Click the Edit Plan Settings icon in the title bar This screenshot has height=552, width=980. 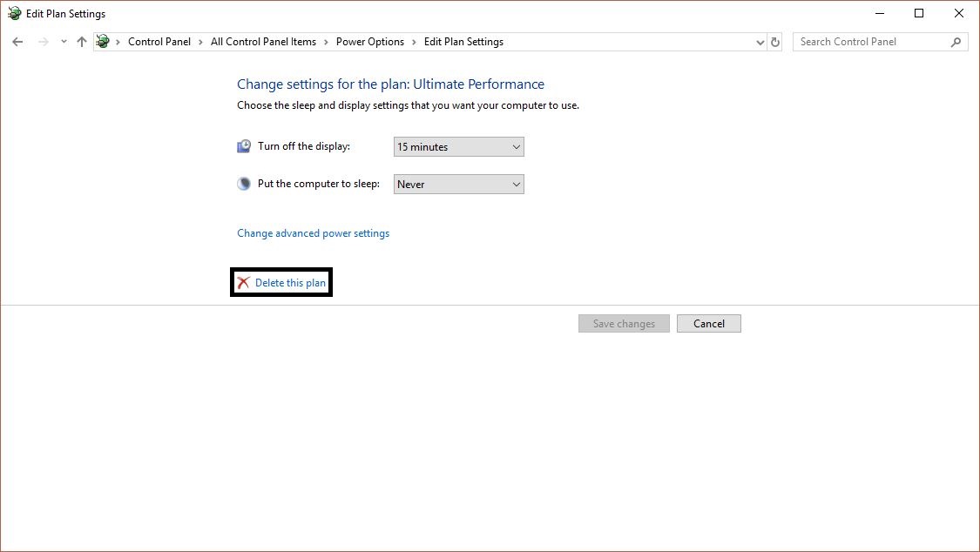click(x=14, y=13)
